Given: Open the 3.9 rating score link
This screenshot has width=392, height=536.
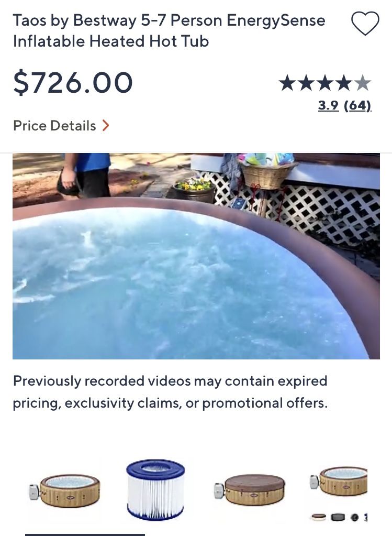Looking at the screenshot, I should tap(328, 105).
